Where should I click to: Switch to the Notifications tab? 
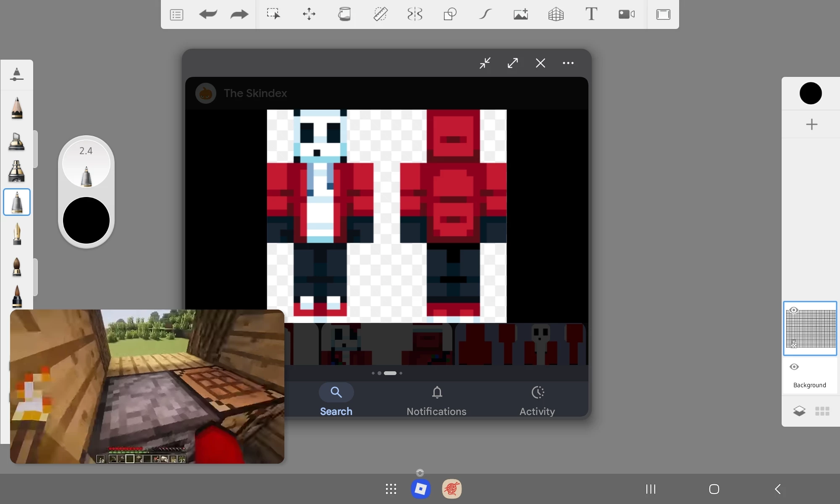point(437,400)
